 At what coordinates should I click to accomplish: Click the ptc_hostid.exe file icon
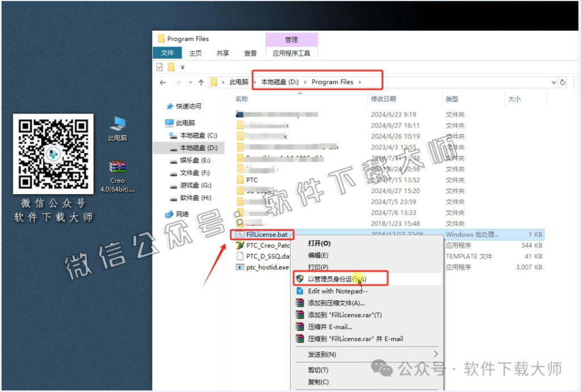click(x=240, y=267)
